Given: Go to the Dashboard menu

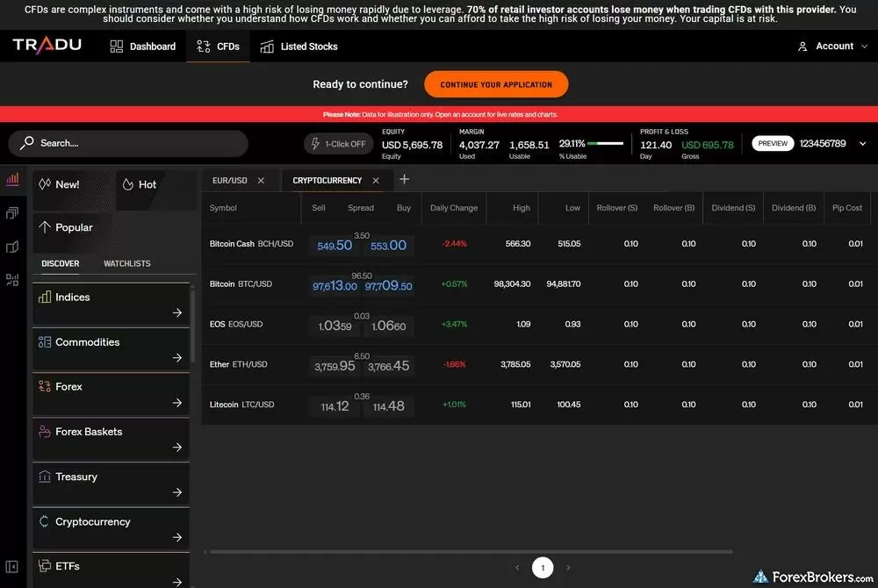Looking at the screenshot, I should pos(143,47).
